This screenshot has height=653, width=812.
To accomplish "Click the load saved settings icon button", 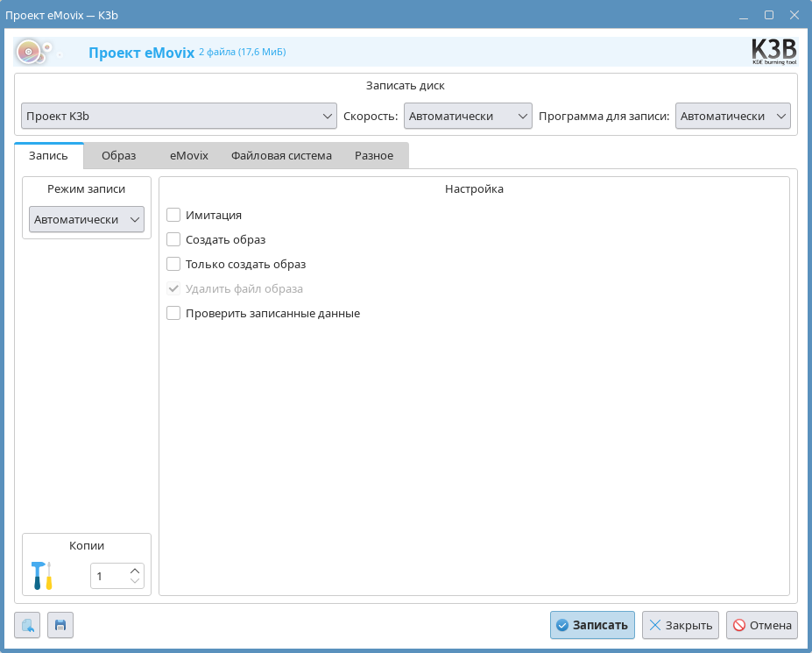I will (27, 625).
